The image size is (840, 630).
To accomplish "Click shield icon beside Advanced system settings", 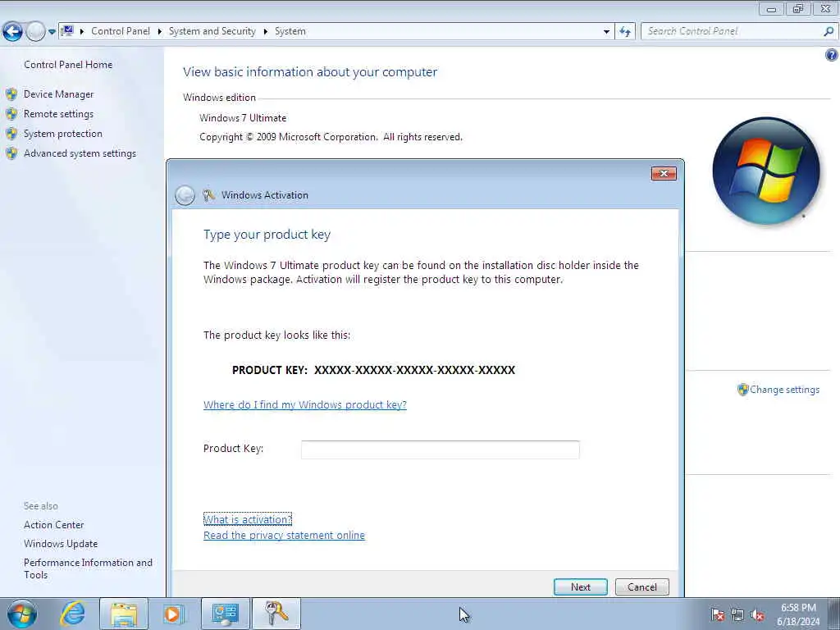I will pyautogui.click(x=11, y=153).
